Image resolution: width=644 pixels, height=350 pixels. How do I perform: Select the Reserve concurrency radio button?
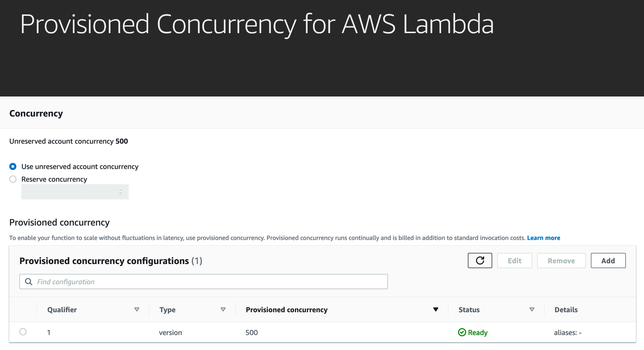(x=13, y=179)
